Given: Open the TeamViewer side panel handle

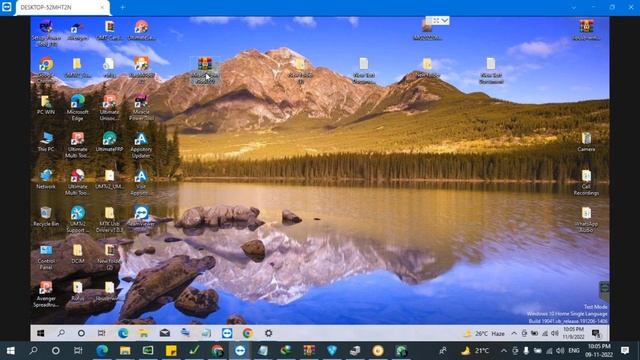Looking at the screenshot, I should pyautogui.click(x=604, y=289).
